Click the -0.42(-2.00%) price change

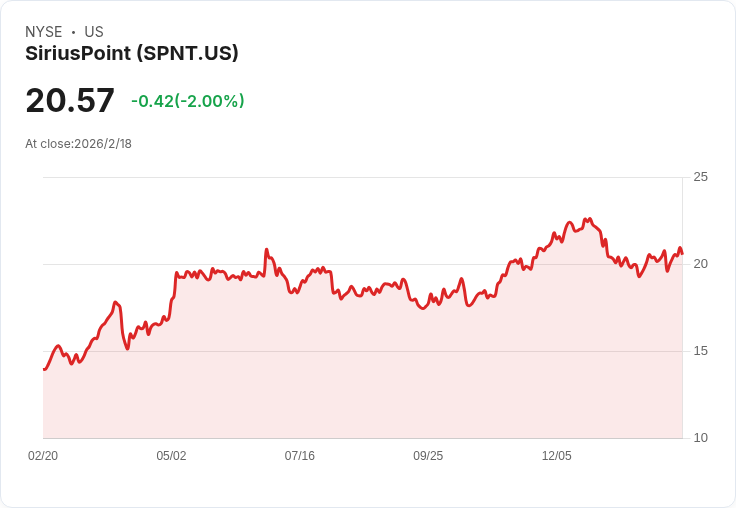click(x=188, y=101)
